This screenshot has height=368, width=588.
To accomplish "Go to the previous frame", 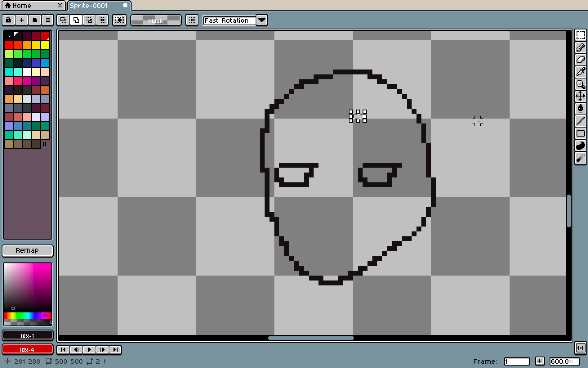I will click(x=76, y=350).
